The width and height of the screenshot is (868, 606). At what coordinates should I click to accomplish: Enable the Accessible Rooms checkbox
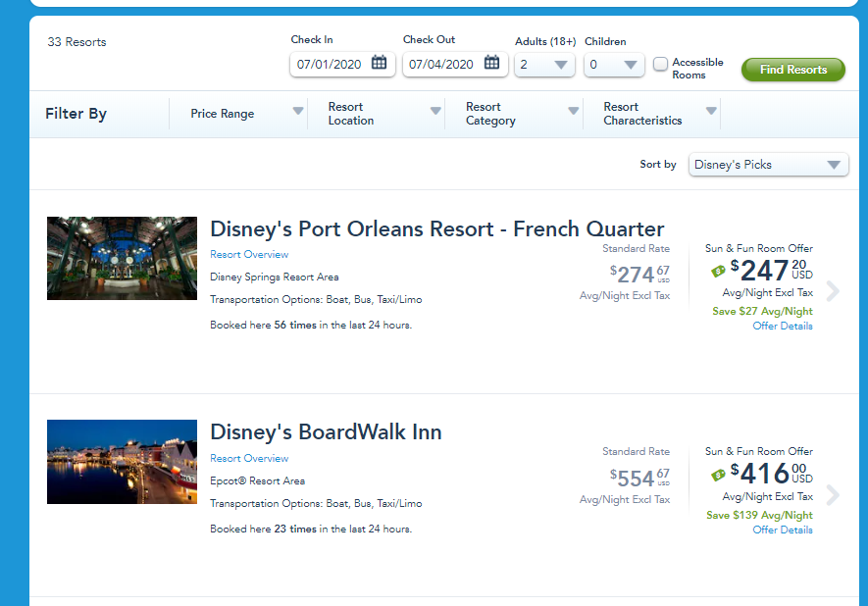click(661, 64)
